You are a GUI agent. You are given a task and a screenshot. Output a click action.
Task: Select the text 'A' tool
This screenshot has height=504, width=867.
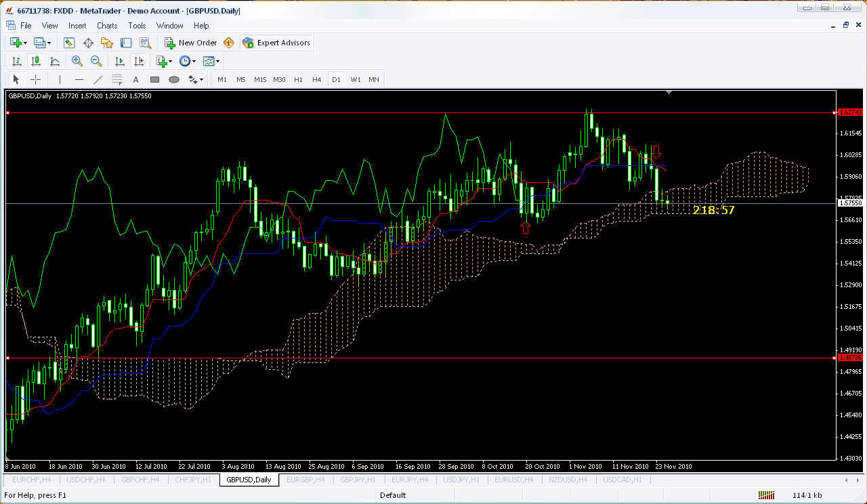(135, 79)
